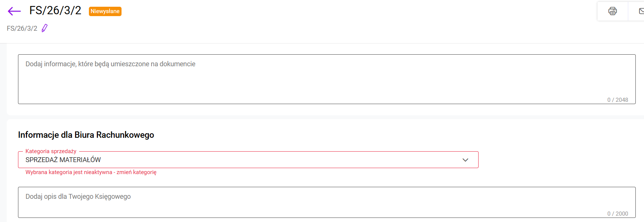The image size is (644, 222).
Task: Click the Informacje dla Biura Rachunkowego heading
Action: coord(86,135)
